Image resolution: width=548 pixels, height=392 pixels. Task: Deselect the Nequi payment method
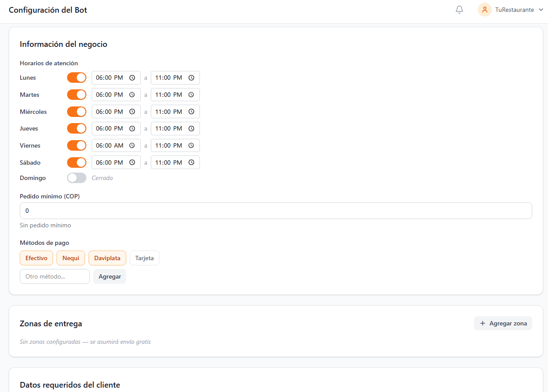click(71, 258)
